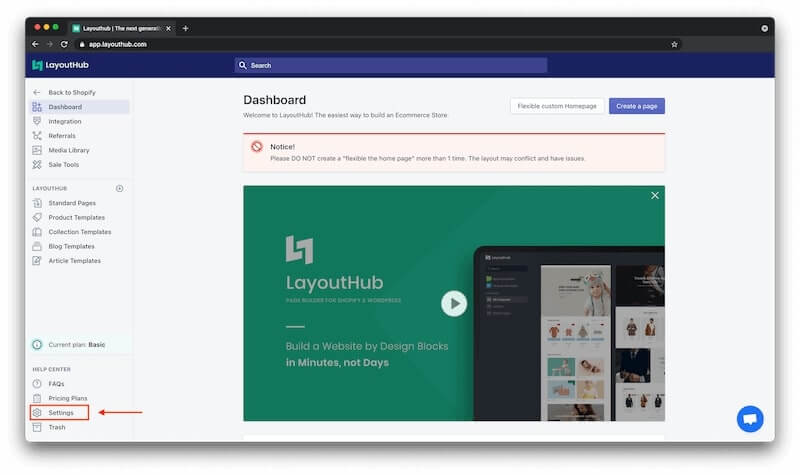The width and height of the screenshot is (800, 475).
Task: Click the plus icon beside LAYOUTHUB heading
Action: [x=119, y=188]
